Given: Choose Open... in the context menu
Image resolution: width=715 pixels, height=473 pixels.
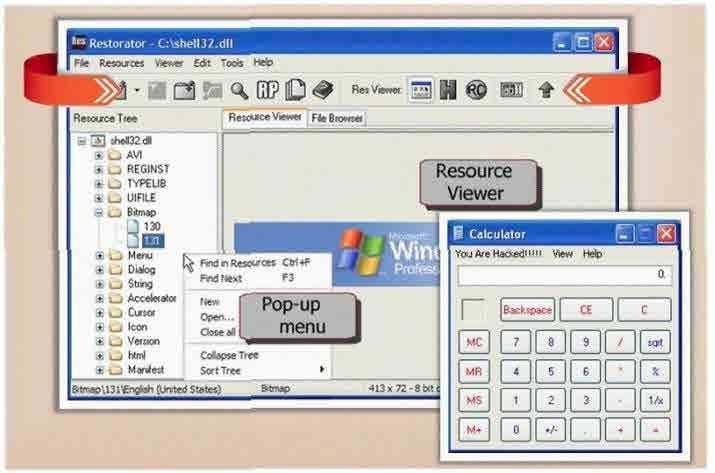Looking at the screenshot, I should coord(217,317).
